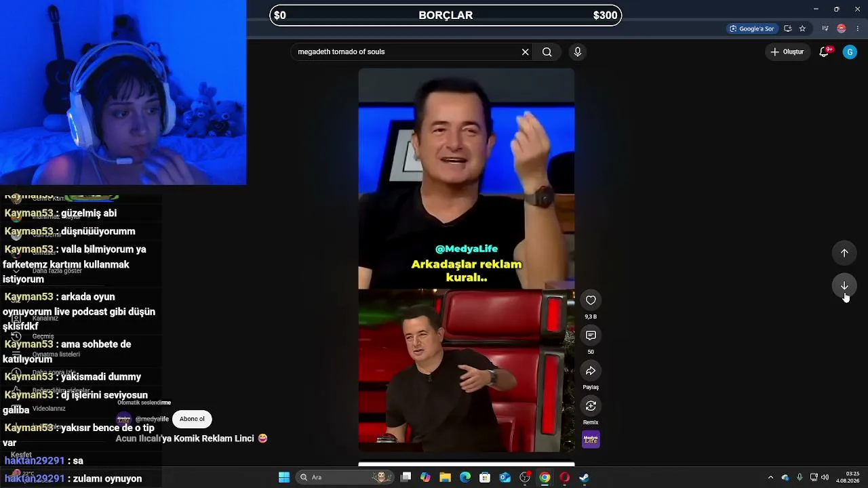This screenshot has height=488, width=868.
Task: Share the Short using Paylaş icon
Action: click(x=591, y=371)
